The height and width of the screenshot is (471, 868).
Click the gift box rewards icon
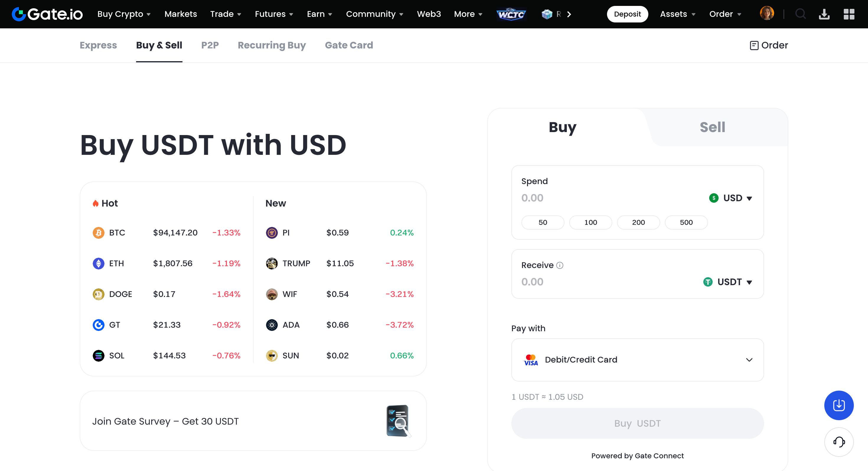[x=548, y=14]
